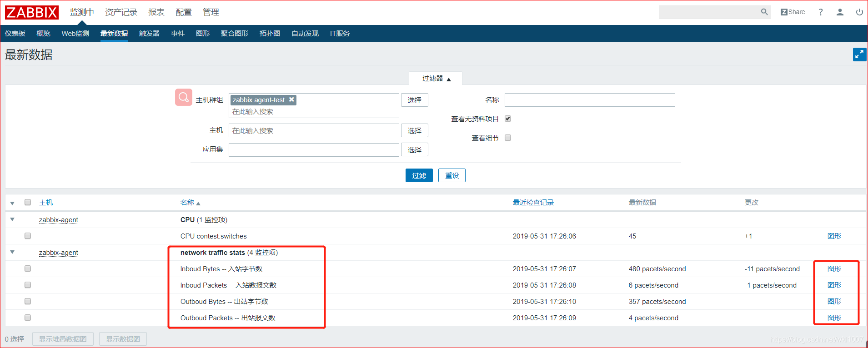
Task: Click the 主机群组 search input
Action: [x=314, y=112]
